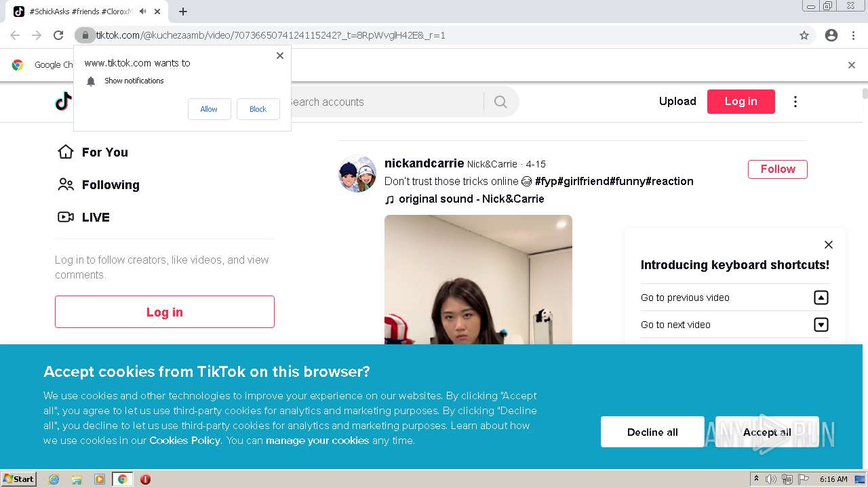Click the #reaction hashtag
This screenshot has width=868, height=488.
tap(669, 182)
